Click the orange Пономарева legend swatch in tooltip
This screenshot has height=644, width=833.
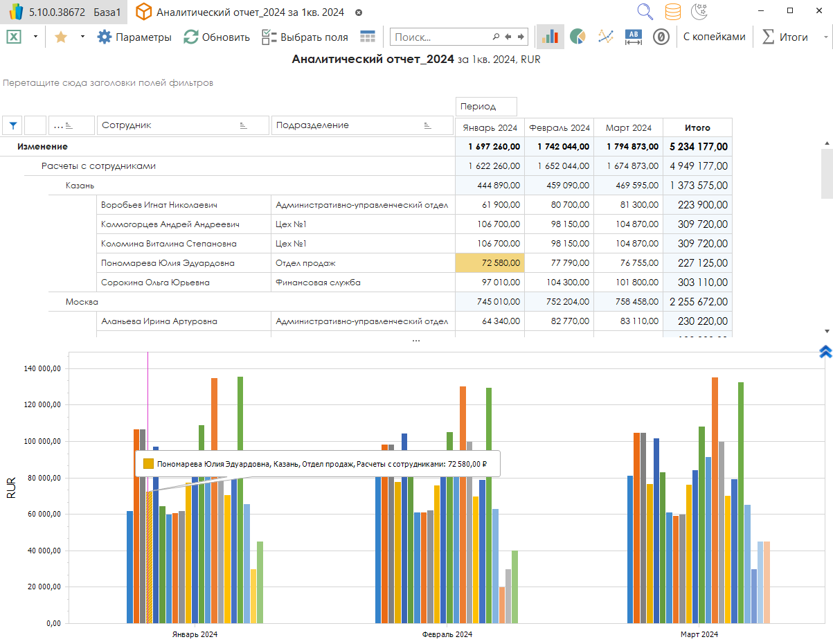pos(147,464)
